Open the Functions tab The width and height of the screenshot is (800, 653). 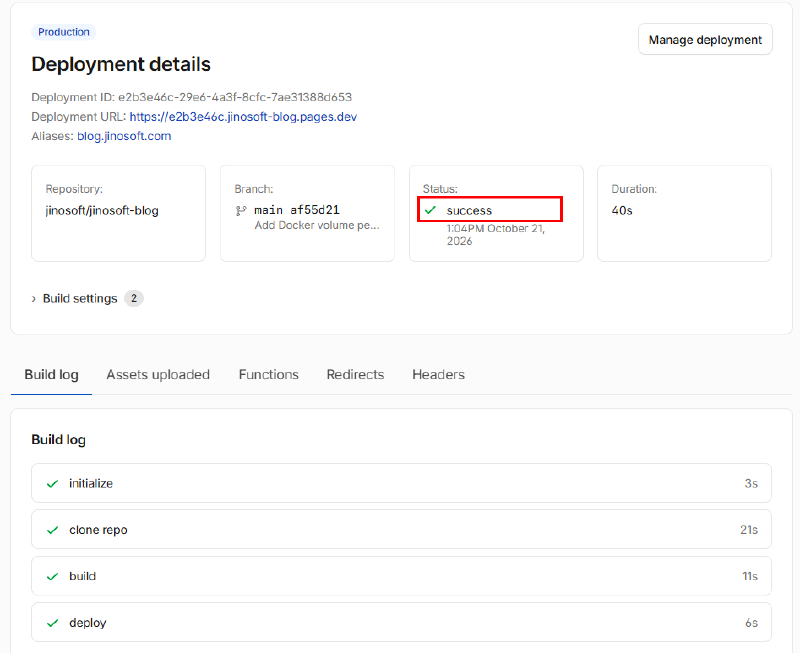pyautogui.click(x=268, y=375)
